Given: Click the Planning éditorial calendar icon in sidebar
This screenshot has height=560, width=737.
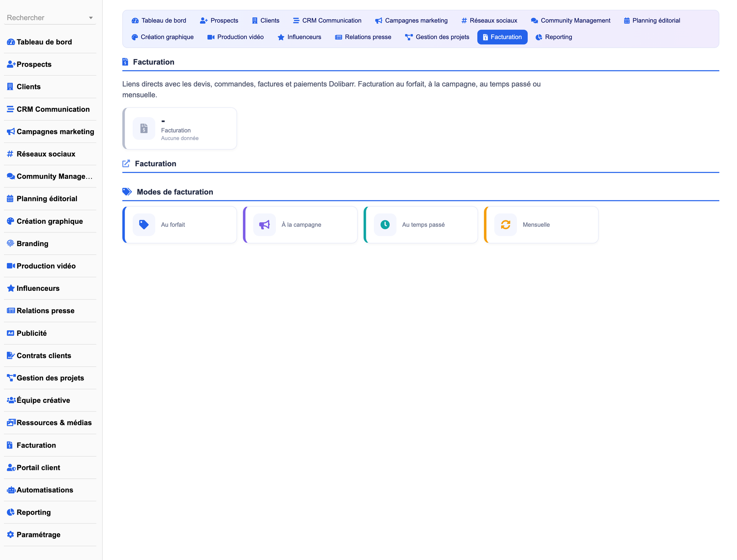Looking at the screenshot, I should pyautogui.click(x=10, y=198).
